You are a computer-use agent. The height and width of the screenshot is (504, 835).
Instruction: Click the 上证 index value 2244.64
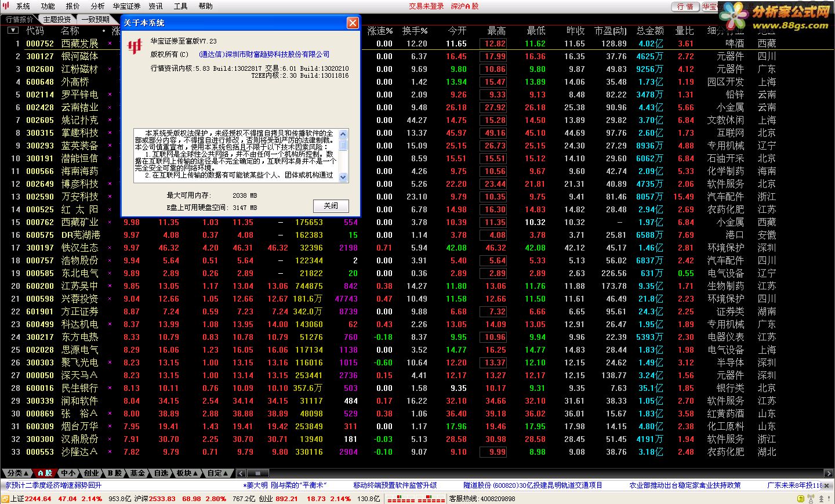click(38, 499)
